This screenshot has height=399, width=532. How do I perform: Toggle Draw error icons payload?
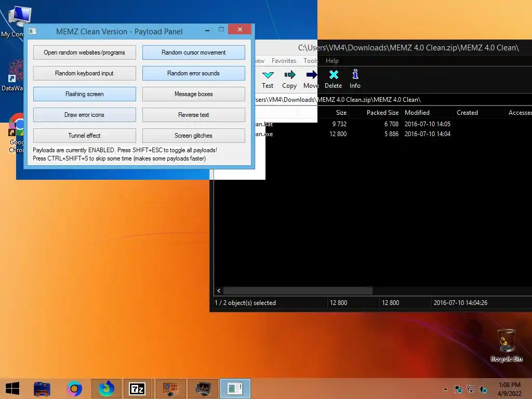(x=85, y=115)
